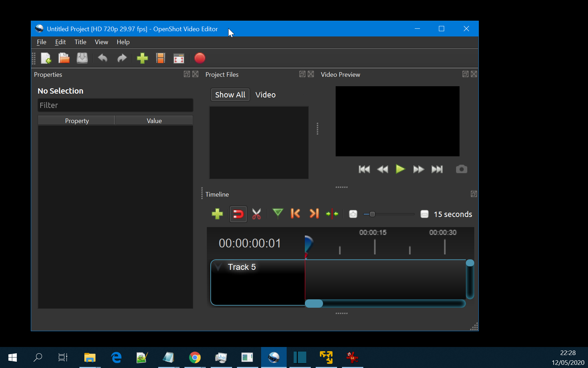
Task: Toggle snapping with the magnet icon
Action: (x=238, y=214)
